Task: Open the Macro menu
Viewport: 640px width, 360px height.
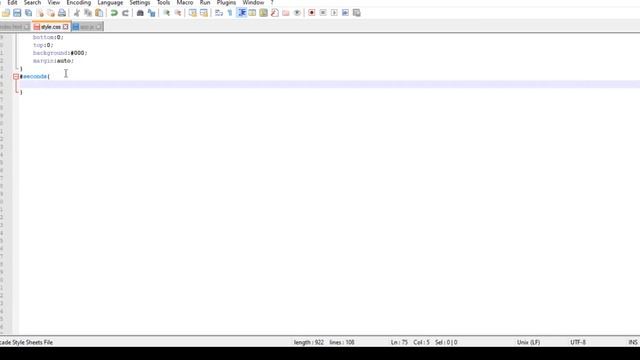Action: coord(185,2)
